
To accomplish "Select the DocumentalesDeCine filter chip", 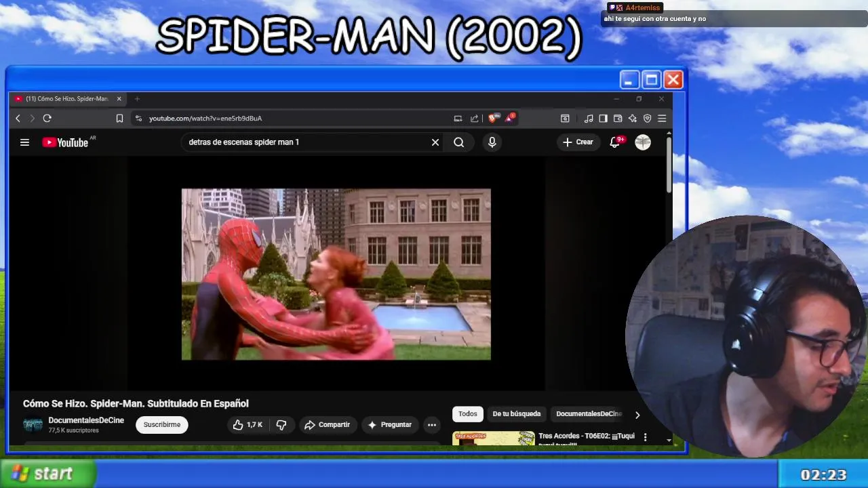I will tap(589, 413).
